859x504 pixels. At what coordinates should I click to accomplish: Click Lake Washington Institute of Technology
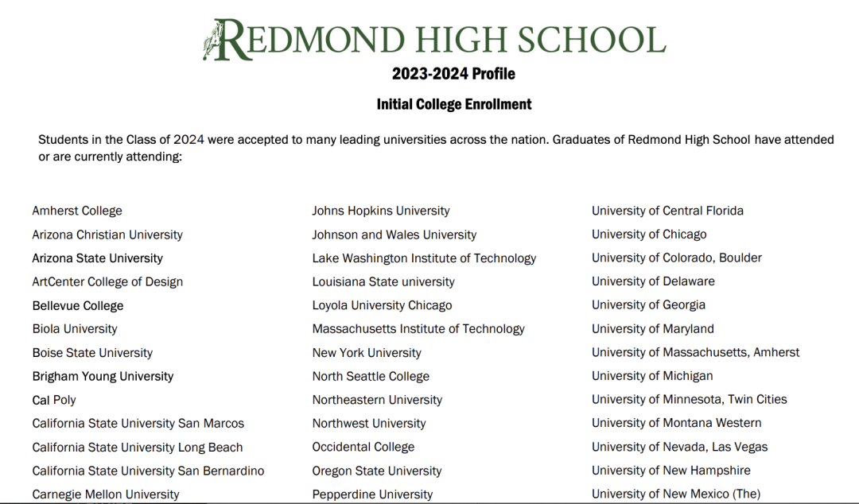(x=424, y=258)
